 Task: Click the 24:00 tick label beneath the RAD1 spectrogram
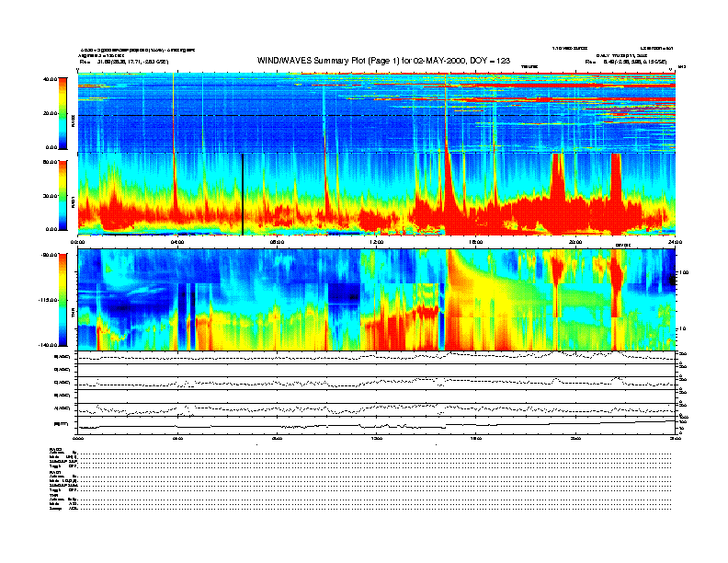(x=675, y=242)
